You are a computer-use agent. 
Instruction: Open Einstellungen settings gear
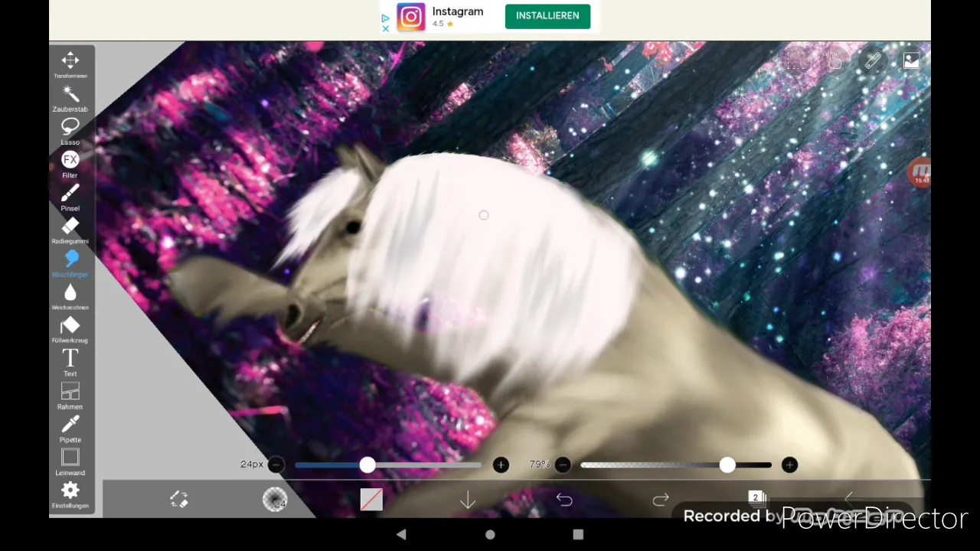pos(70,494)
